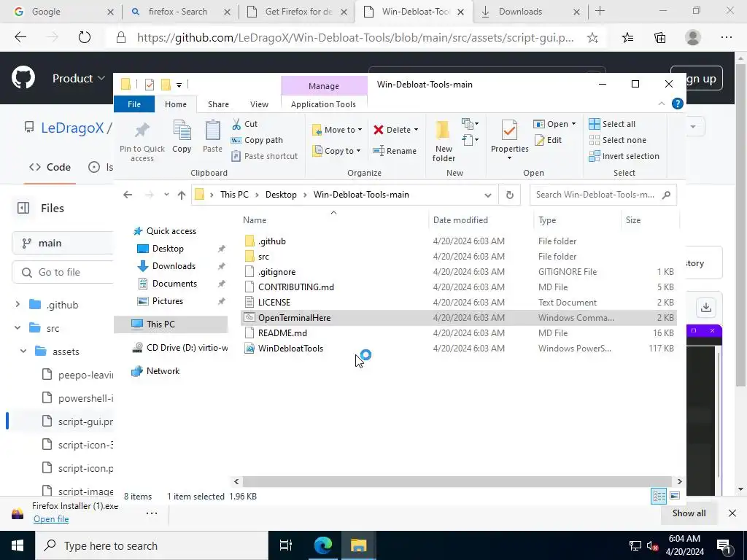This screenshot has height=560, width=747.
Task: Add page to favorites star icon
Action: (x=592, y=38)
